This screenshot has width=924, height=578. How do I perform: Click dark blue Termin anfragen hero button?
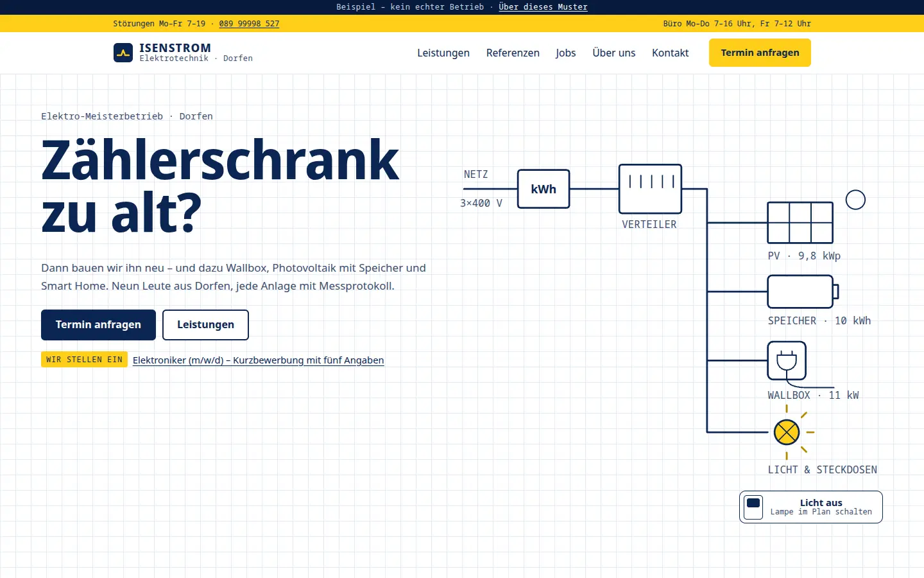[x=98, y=325]
